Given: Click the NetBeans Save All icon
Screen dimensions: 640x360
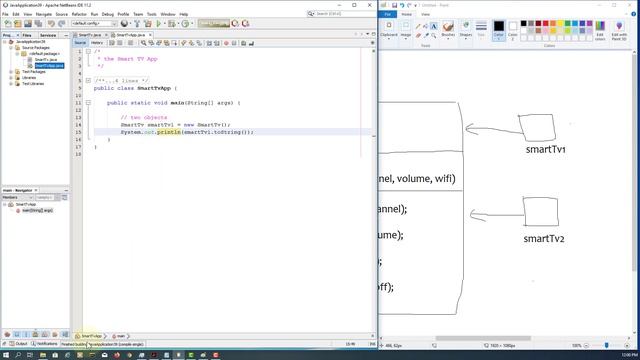Looking at the screenshot, I should point(37,24).
